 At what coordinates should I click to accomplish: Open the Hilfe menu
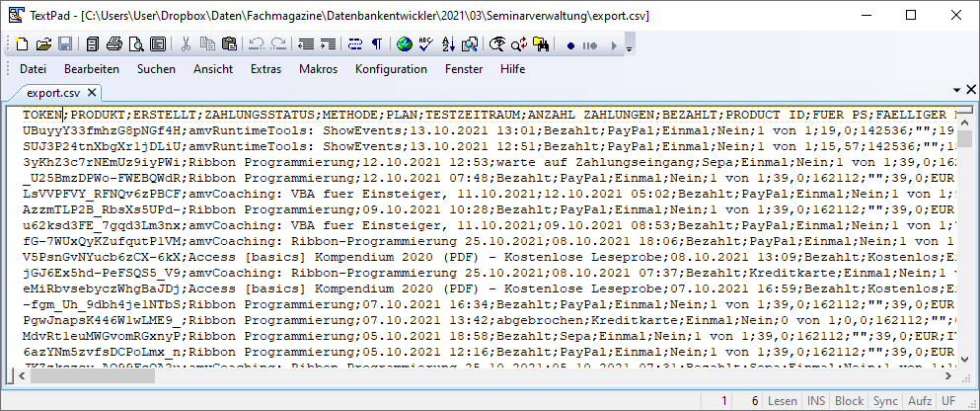coord(512,69)
